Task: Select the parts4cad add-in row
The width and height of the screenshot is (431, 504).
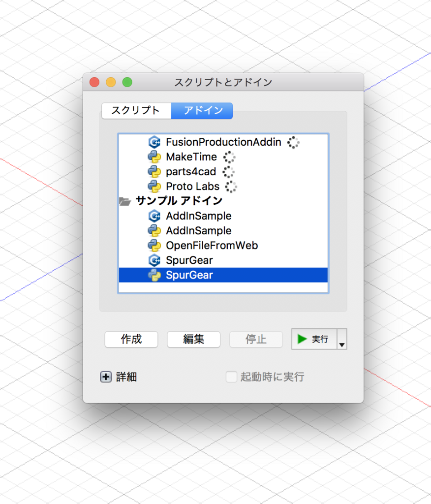Action: (x=223, y=172)
